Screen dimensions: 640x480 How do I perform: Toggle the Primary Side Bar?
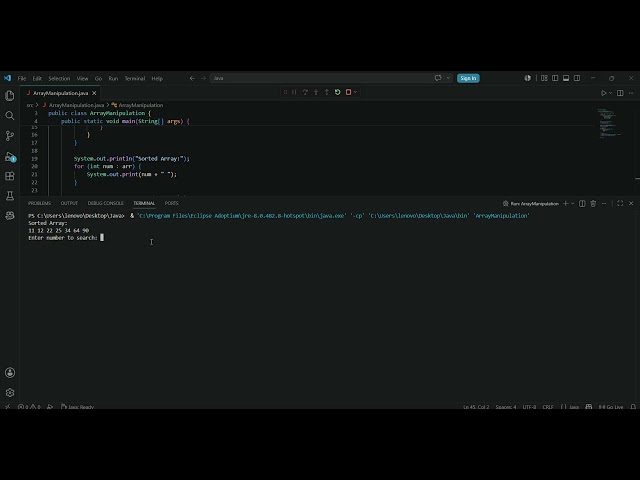[x=555, y=78]
